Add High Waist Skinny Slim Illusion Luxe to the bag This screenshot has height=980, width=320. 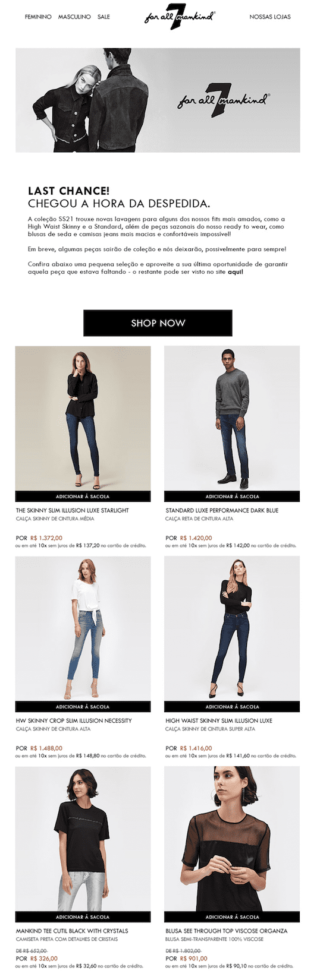coord(232,707)
